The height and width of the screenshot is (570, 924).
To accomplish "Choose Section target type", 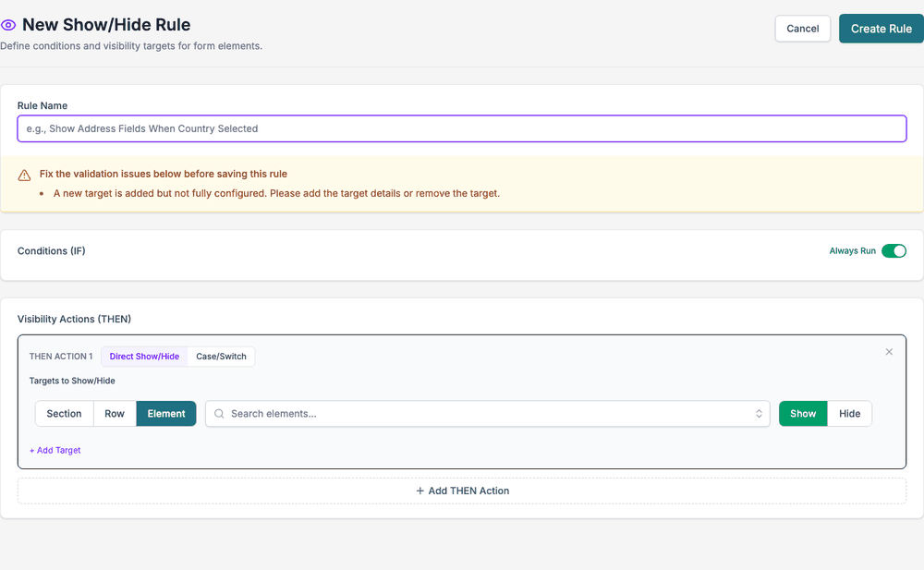I will pos(65,414).
